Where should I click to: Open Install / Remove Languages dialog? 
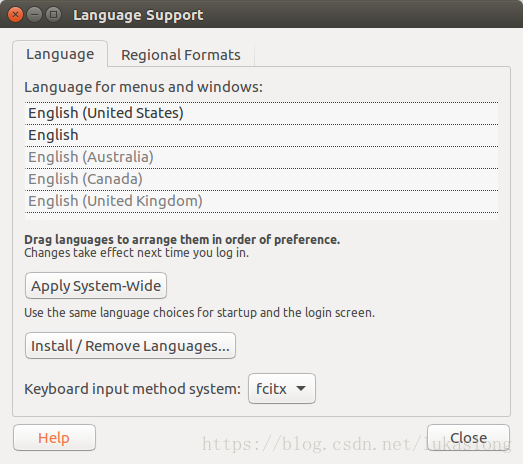[x=130, y=346]
